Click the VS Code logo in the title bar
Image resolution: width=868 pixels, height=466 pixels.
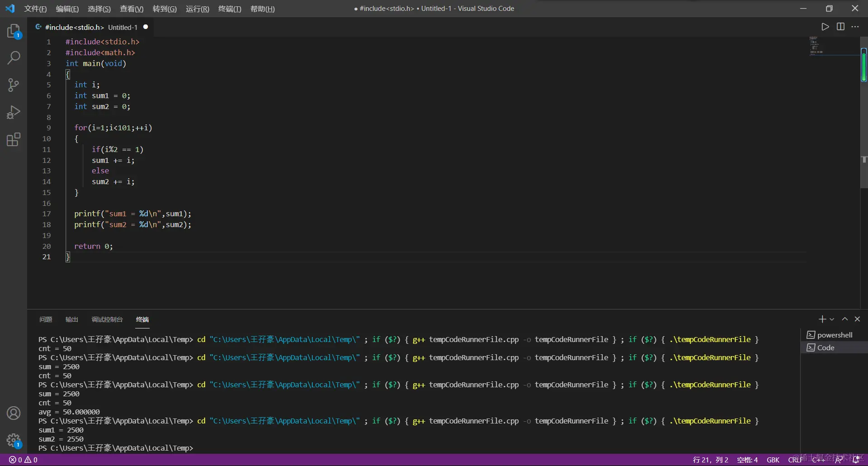pyautogui.click(x=10, y=9)
